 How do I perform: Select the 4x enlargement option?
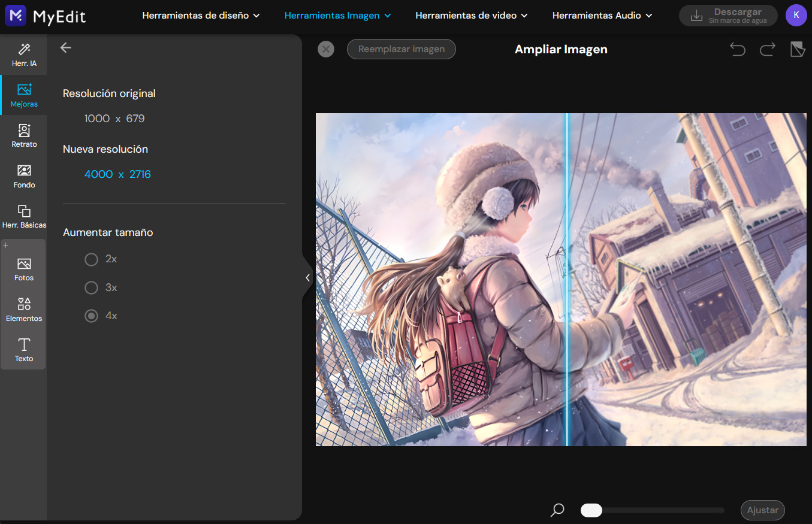91,316
